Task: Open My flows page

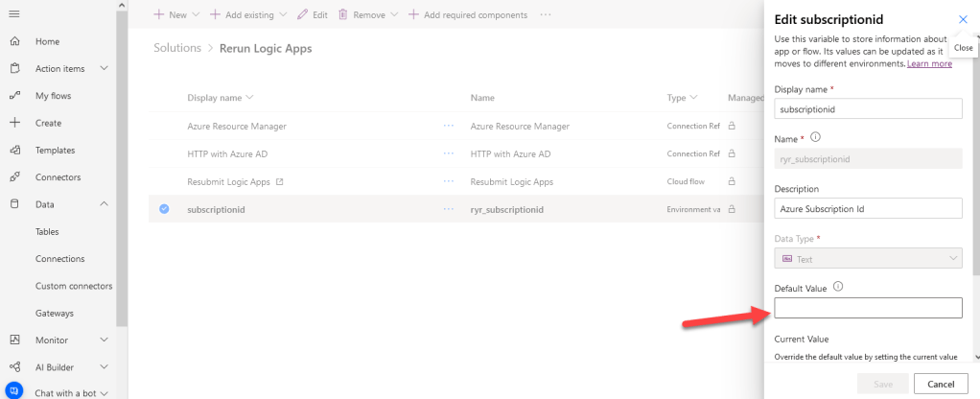Action: click(x=53, y=96)
